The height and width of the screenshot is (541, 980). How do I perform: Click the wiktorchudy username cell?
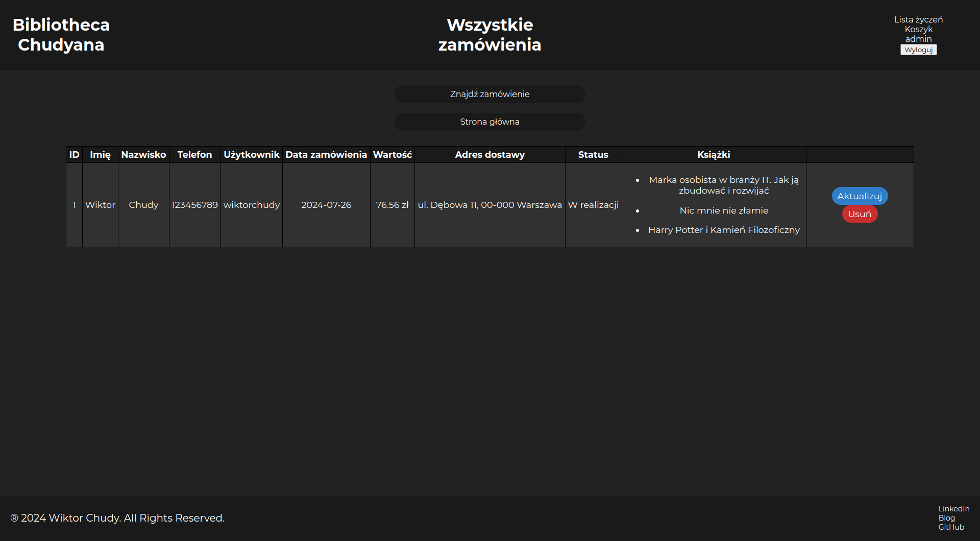(x=252, y=205)
